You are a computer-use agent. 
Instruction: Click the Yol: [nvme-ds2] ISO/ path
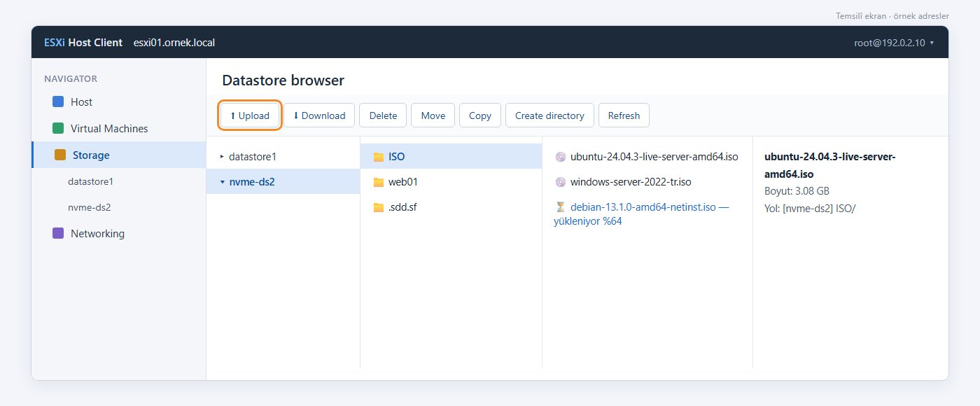[810, 208]
